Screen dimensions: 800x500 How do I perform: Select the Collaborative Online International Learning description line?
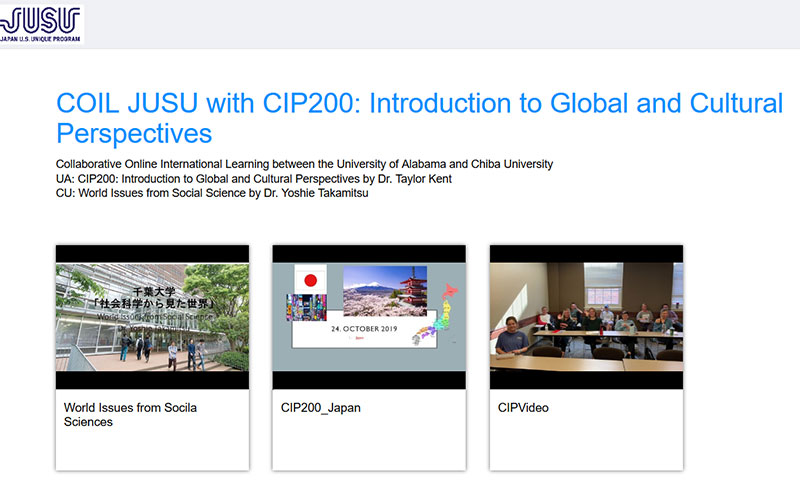point(305,164)
